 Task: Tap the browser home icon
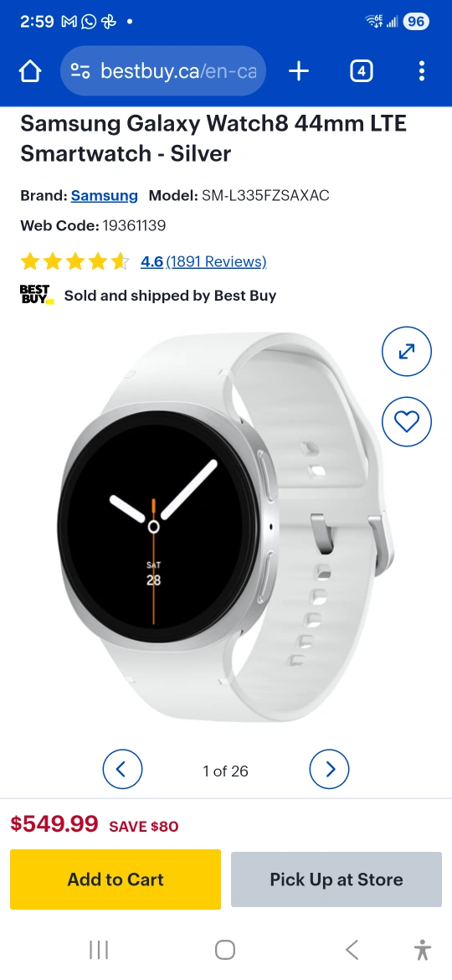pos(30,71)
